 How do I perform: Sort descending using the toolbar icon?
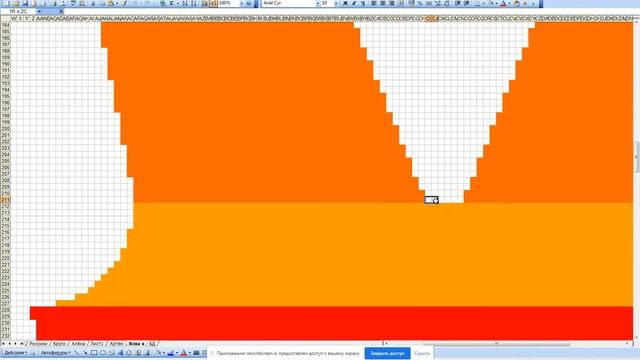click(194, 3)
